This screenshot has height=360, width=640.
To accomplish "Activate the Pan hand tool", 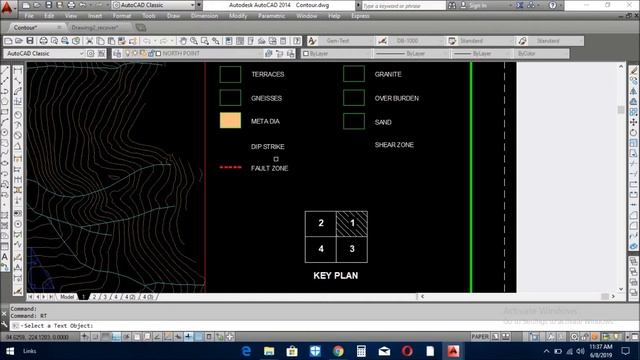I will pyautogui.click(x=183, y=41).
